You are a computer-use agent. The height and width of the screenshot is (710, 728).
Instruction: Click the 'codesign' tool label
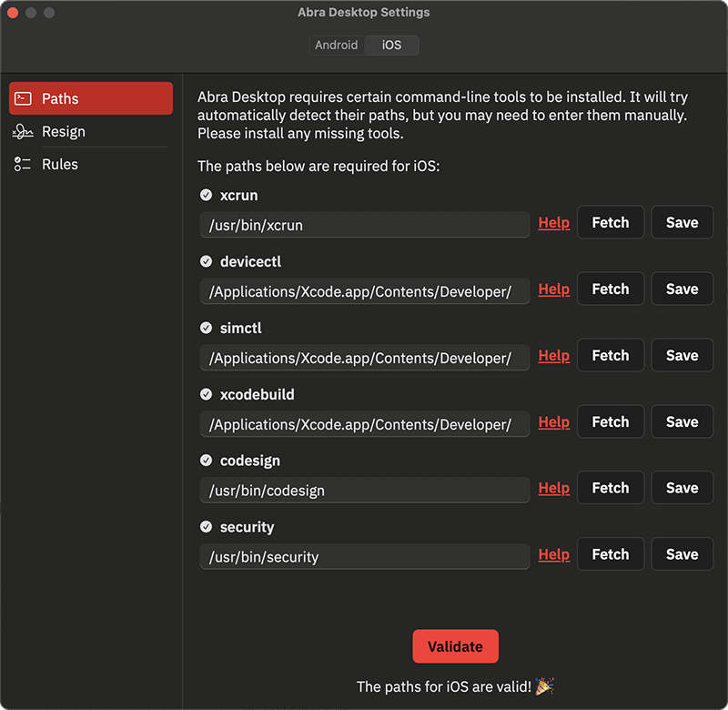(249, 461)
